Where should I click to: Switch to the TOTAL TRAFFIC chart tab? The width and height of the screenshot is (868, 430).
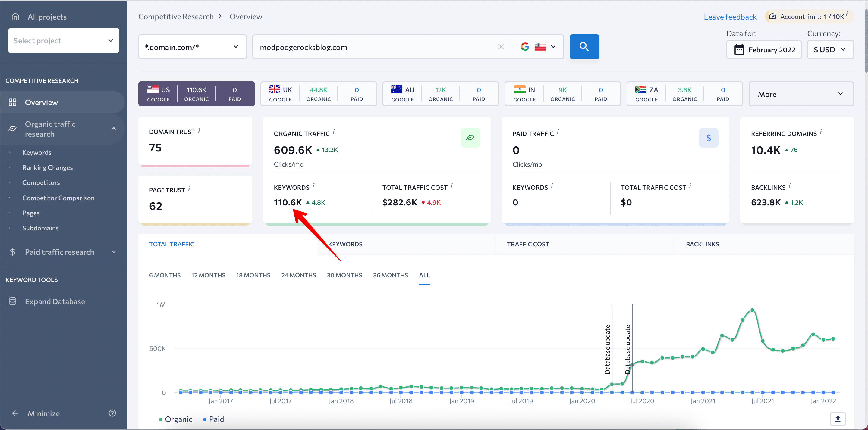(171, 244)
